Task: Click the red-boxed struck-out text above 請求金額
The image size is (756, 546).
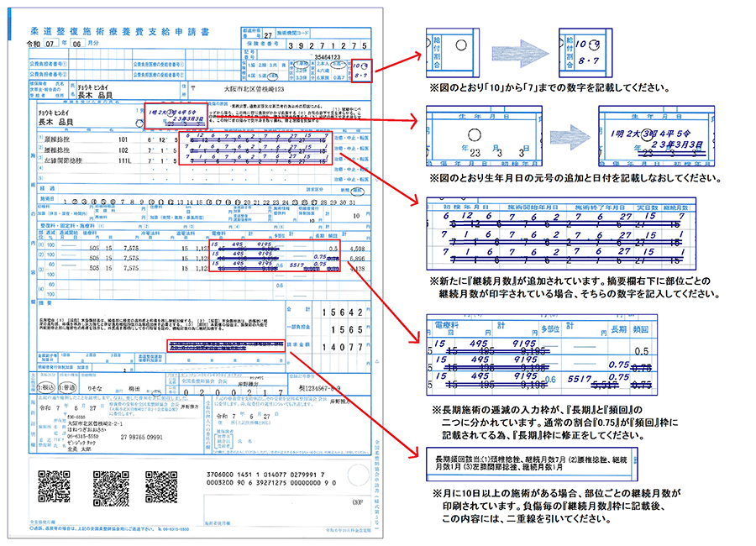Action: coord(220,344)
